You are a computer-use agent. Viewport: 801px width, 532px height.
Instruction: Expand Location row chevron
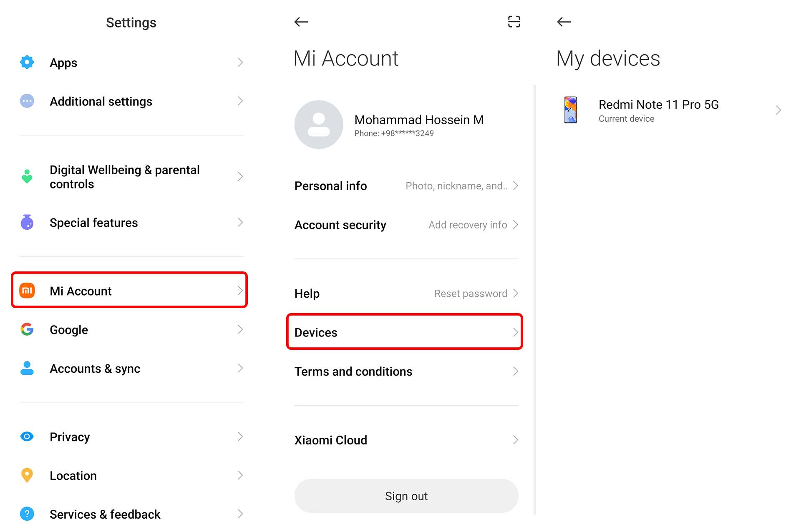[x=240, y=475]
